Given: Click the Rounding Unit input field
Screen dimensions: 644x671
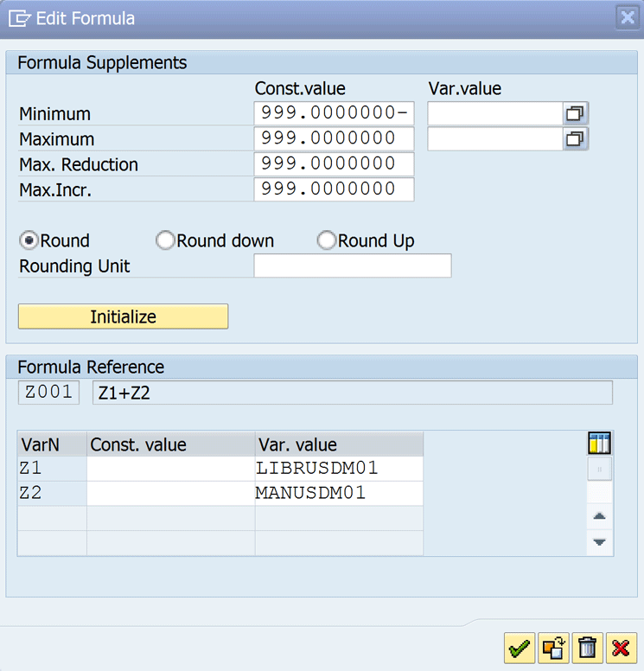Looking at the screenshot, I should click(x=352, y=266).
